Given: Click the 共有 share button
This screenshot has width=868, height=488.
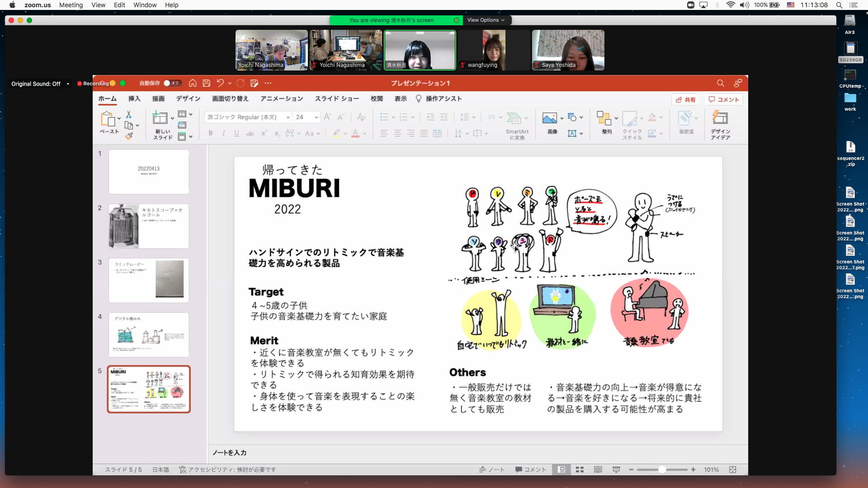Looking at the screenshot, I should (x=685, y=100).
